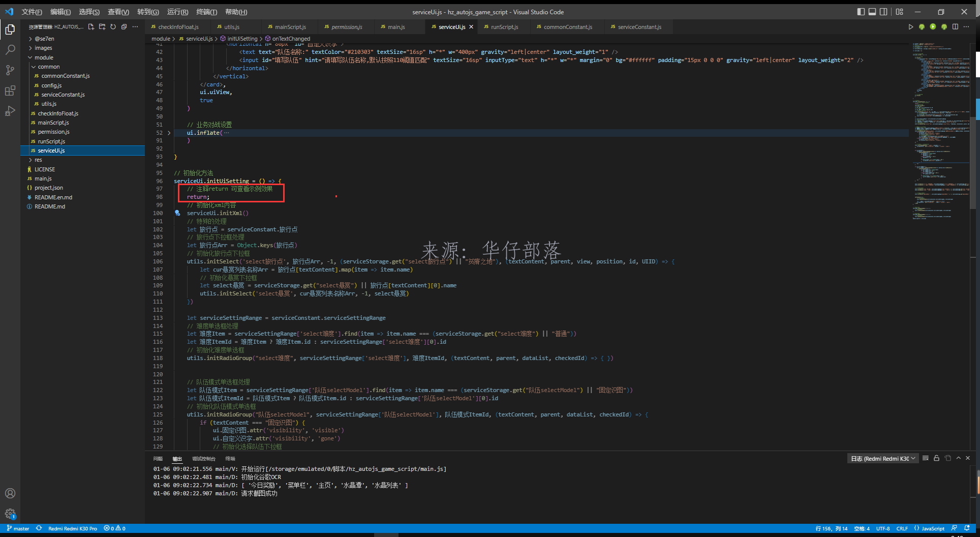Click the Redmi Redmi K30 Pro device status

[x=72, y=528]
